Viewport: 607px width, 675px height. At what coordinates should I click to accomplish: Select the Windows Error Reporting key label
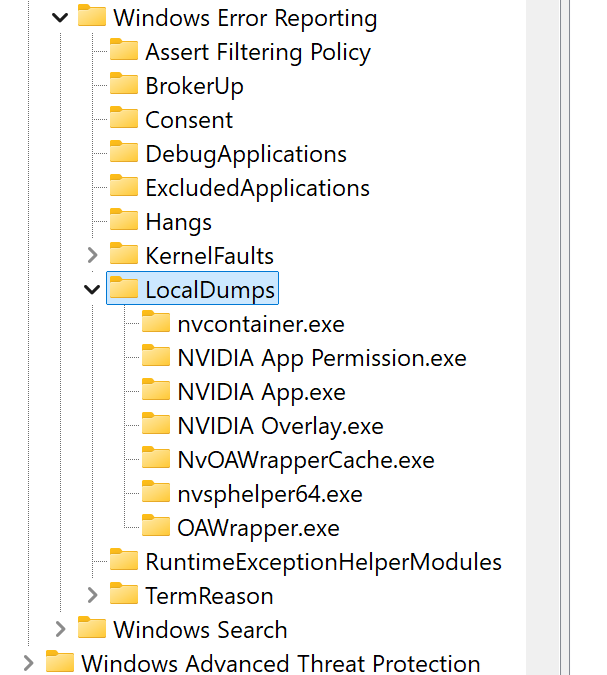pyautogui.click(x=245, y=19)
